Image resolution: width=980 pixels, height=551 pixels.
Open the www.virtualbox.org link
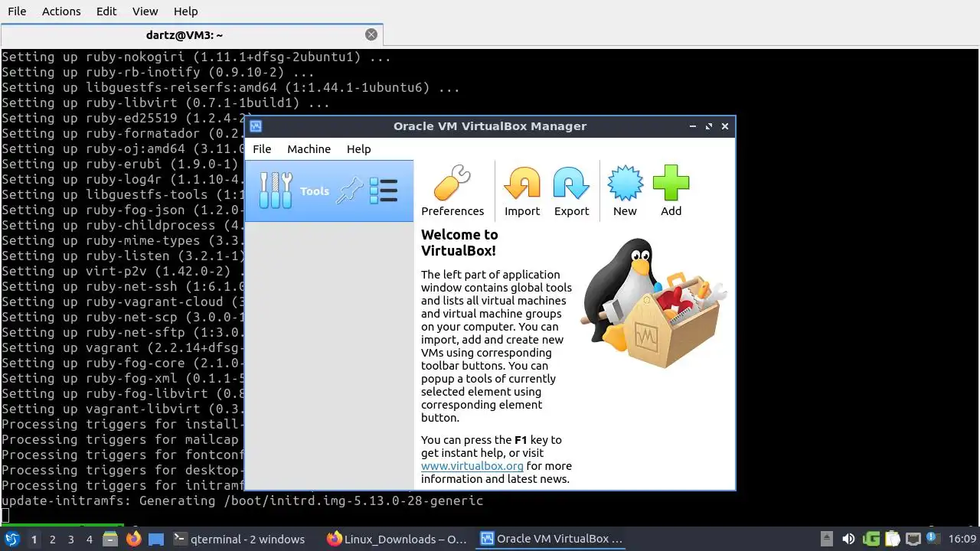[472, 465]
